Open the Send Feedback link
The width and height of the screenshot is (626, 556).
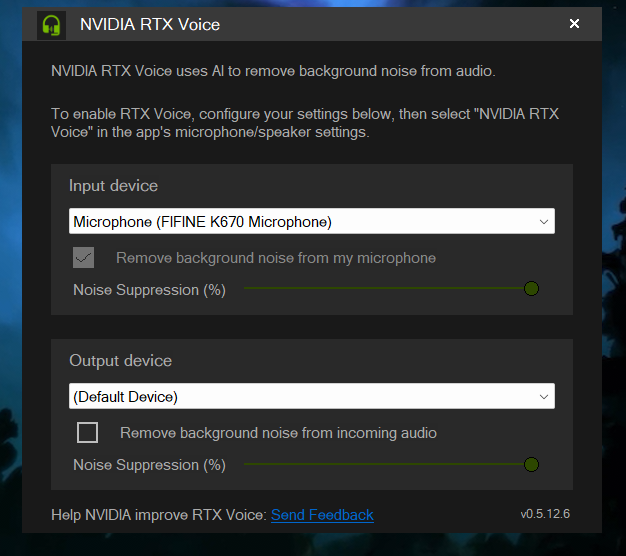pos(322,515)
